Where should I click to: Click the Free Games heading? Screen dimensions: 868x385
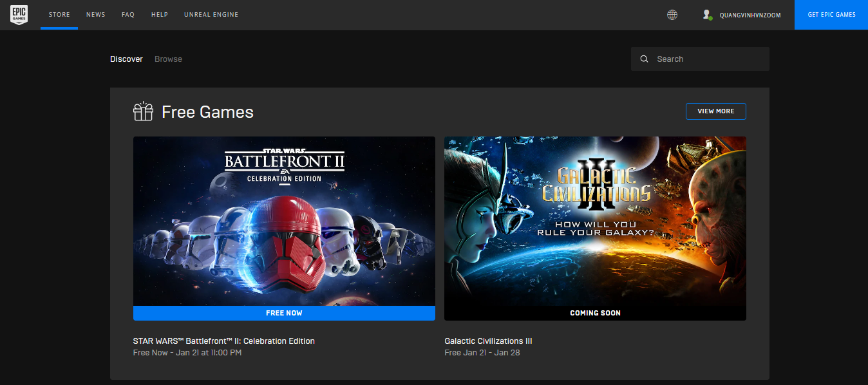207,112
